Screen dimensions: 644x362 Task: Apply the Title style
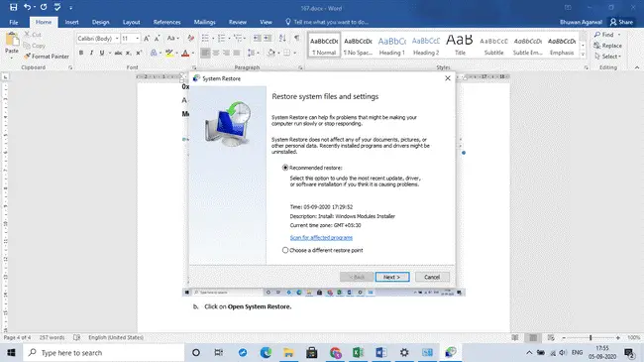point(460,46)
